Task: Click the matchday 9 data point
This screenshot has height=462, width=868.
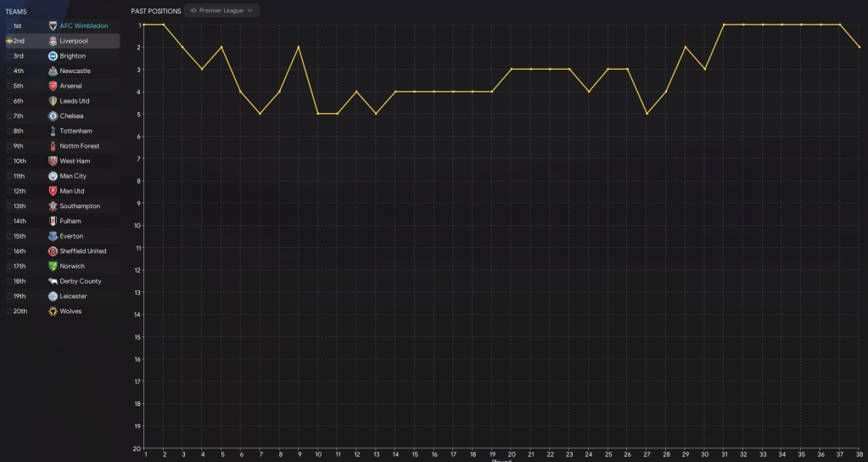Action: (299, 47)
